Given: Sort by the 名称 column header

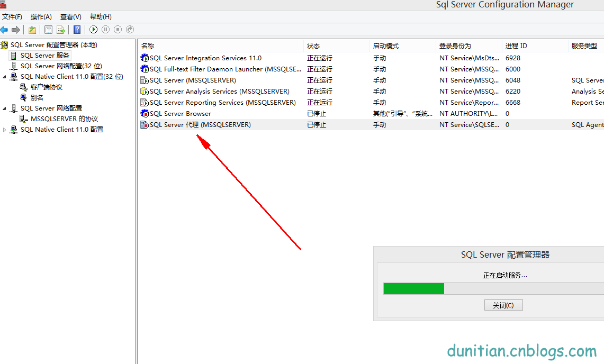Looking at the screenshot, I should pyautogui.click(x=221, y=46).
